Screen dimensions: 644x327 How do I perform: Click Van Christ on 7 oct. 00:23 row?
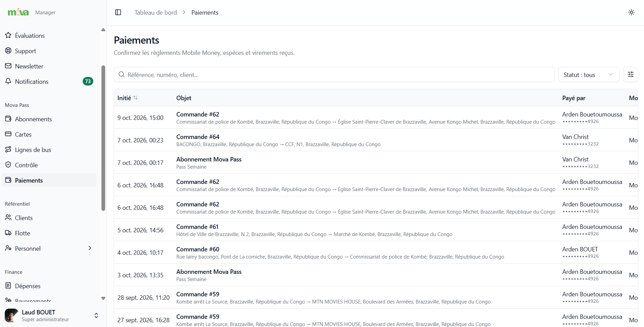pos(575,137)
